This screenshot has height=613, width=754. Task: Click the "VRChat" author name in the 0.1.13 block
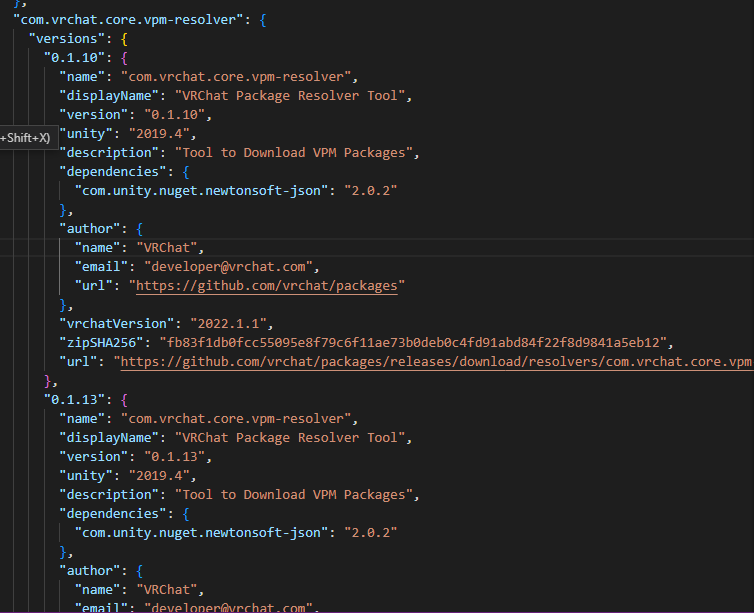coord(167,590)
